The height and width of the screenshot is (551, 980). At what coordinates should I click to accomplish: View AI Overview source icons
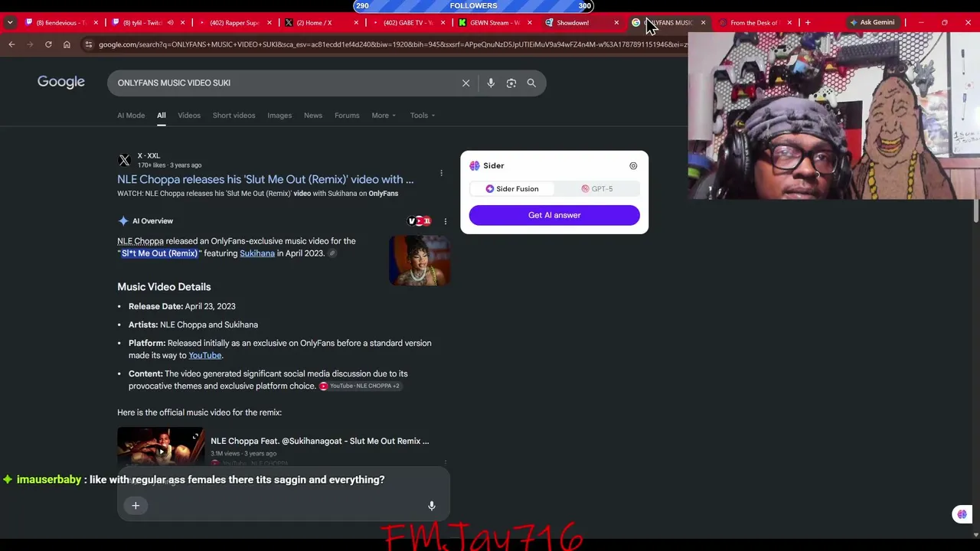tap(420, 221)
